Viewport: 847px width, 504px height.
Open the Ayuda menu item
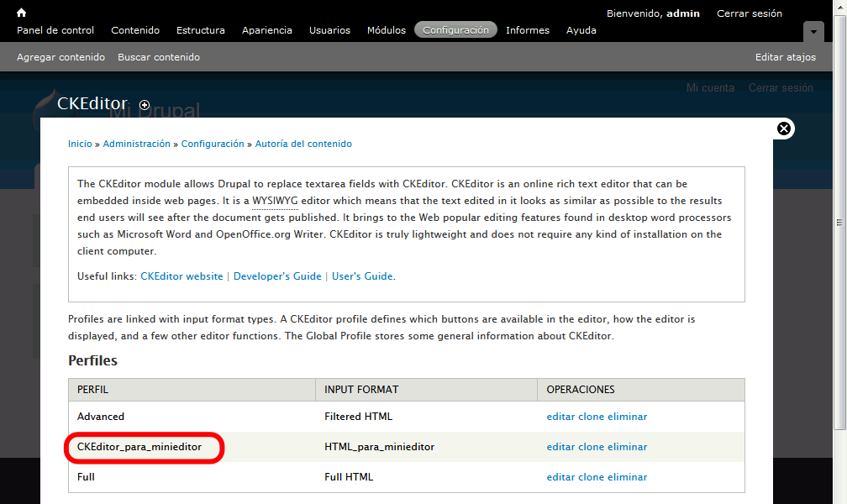581,30
